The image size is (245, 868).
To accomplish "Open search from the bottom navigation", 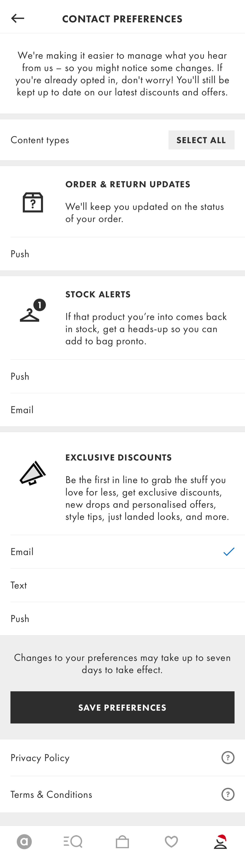I will point(73,842).
